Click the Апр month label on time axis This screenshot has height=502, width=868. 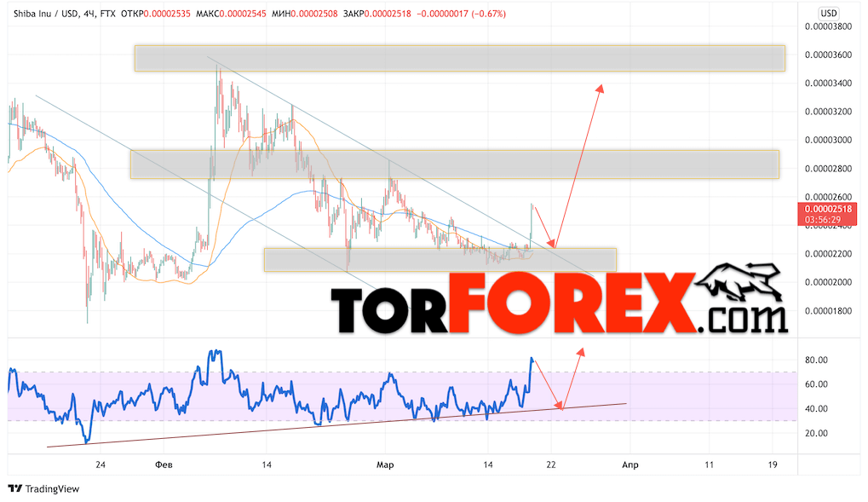(630, 464)
